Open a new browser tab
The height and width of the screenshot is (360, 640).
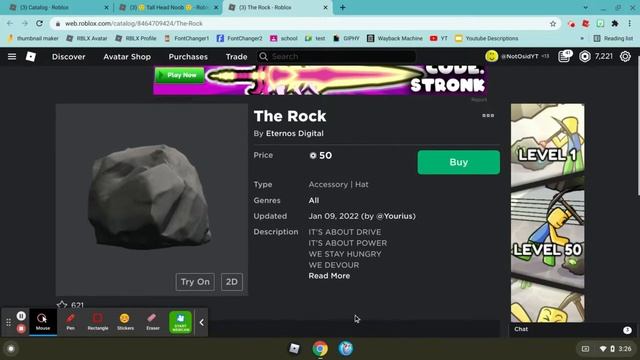coord(342,7)
